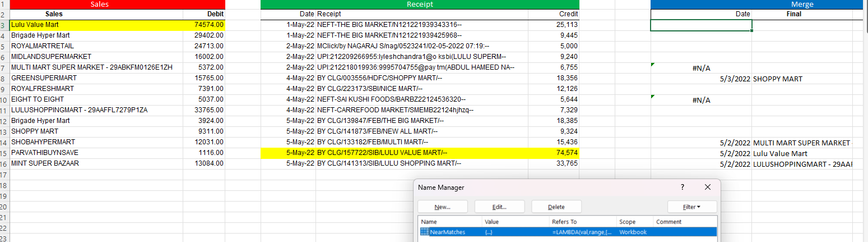
Task: Select Lulu Value Mart sales cell
Action: 96,25
